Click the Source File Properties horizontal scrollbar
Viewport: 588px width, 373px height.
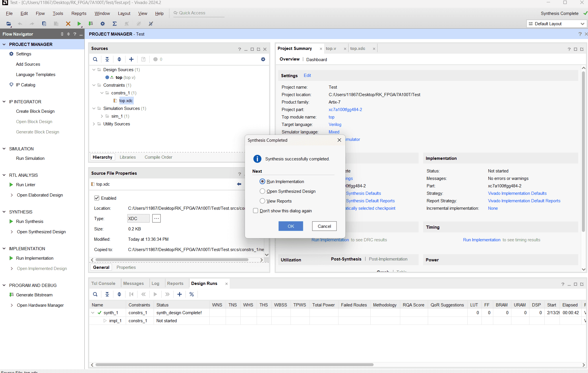coord(172,260)
